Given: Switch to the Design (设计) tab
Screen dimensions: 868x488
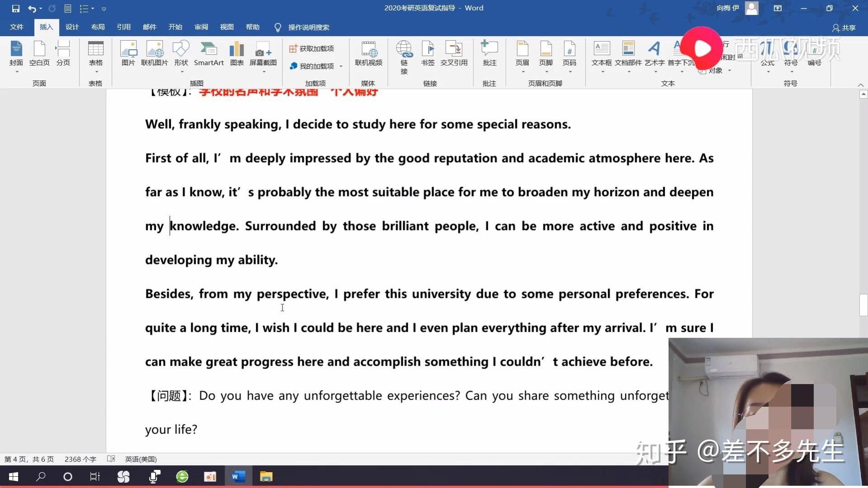Looking at the screenshot, I should (72, 27).
